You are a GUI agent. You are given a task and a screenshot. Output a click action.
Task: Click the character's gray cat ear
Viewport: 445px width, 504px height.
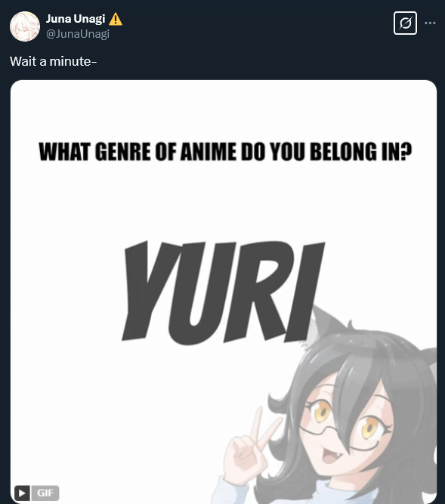click(x=325, y=325)
